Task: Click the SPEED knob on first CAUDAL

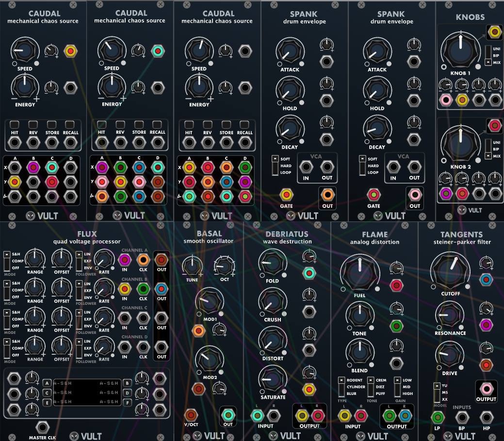Action: tap(25, 50)
